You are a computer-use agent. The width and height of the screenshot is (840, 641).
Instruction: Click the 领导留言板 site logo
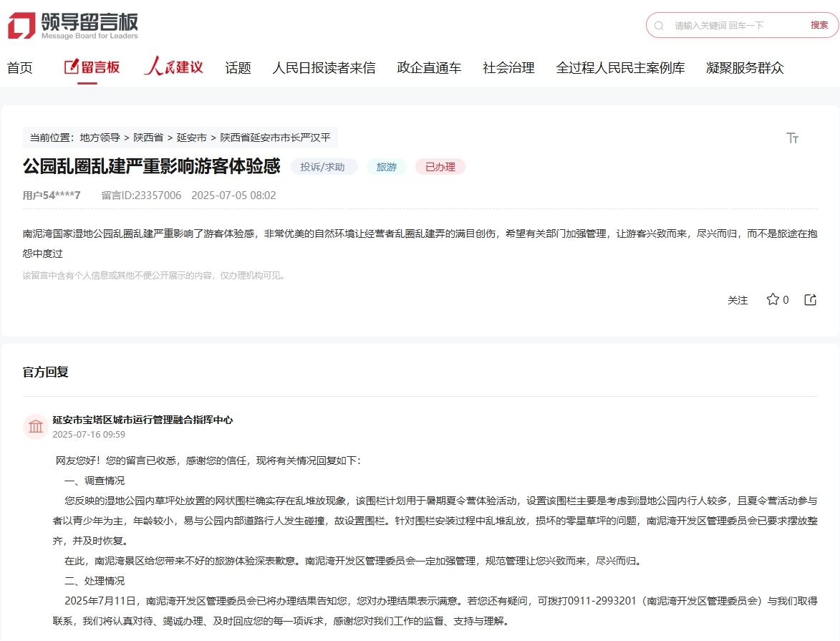pyautogui.click(x=72, y=26)
